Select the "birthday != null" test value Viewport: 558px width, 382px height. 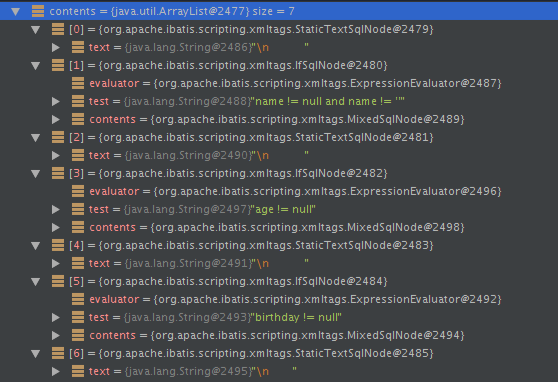[297, 317]
